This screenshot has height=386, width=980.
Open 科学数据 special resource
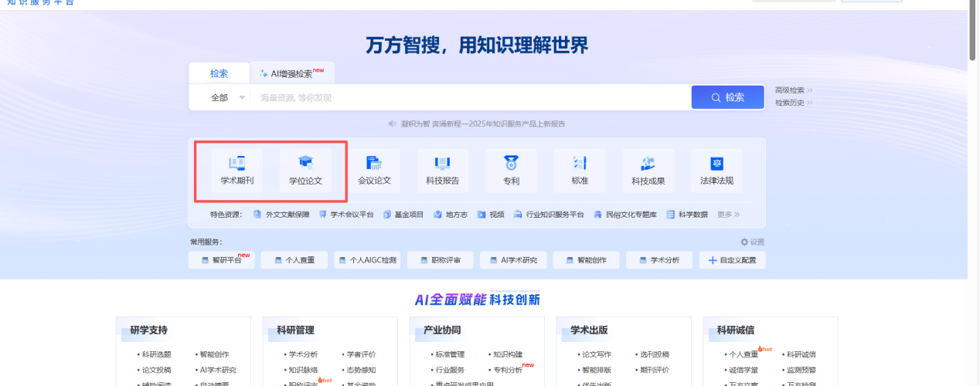point(687,215)
